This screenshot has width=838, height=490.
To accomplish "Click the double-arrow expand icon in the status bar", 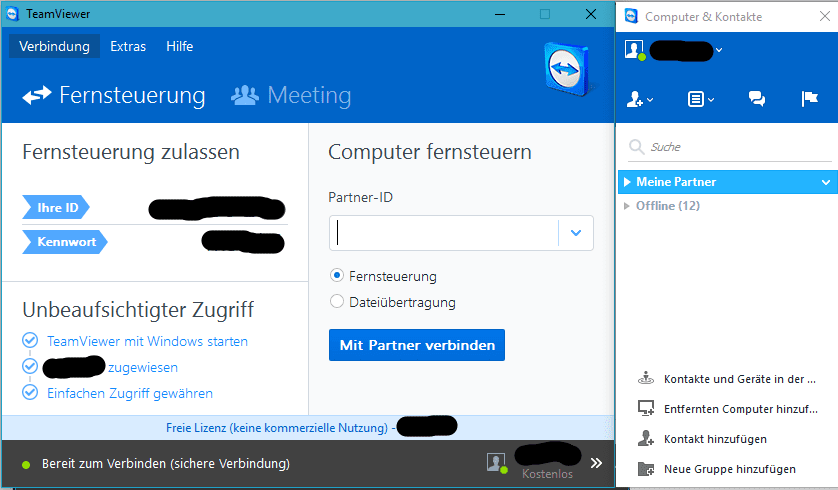I will coord(596,463).
